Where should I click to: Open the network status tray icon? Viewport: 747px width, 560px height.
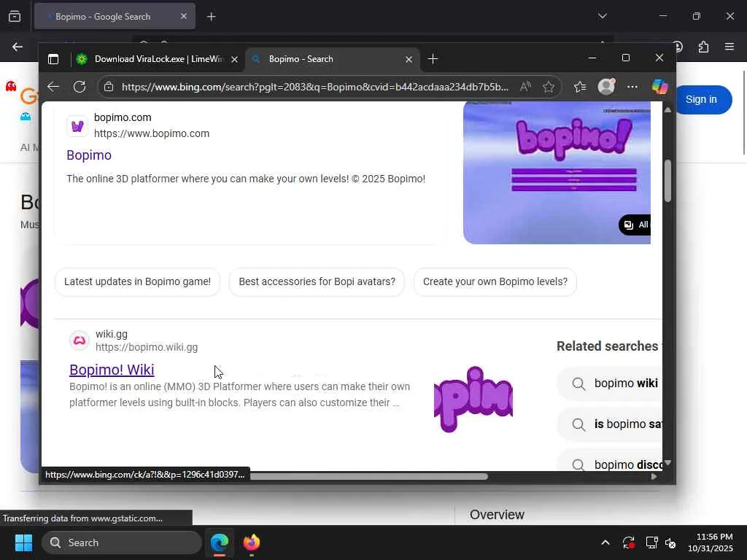651,542
